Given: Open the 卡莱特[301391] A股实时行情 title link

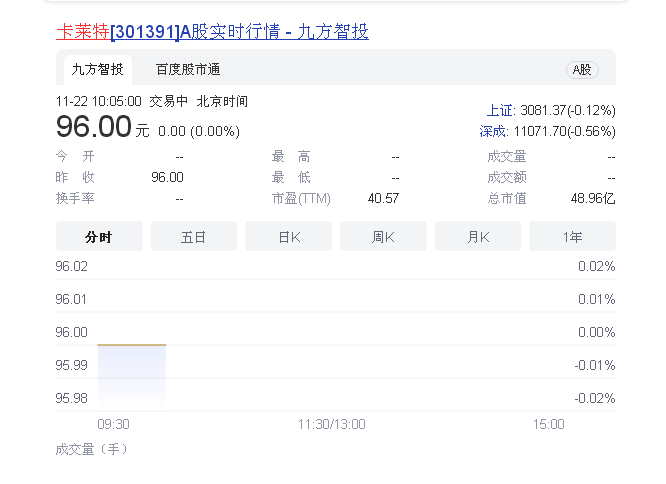Looking at the screenshot, I should (212, 32).
